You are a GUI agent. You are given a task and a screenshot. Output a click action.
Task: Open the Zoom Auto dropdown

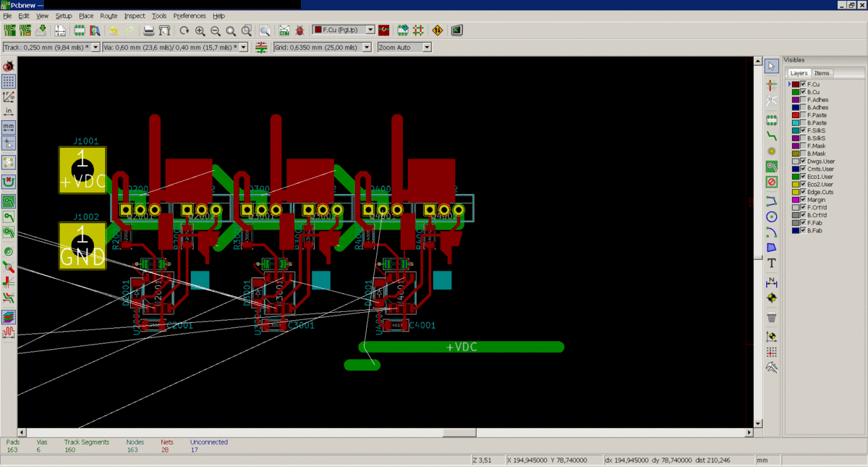(427, 47)
